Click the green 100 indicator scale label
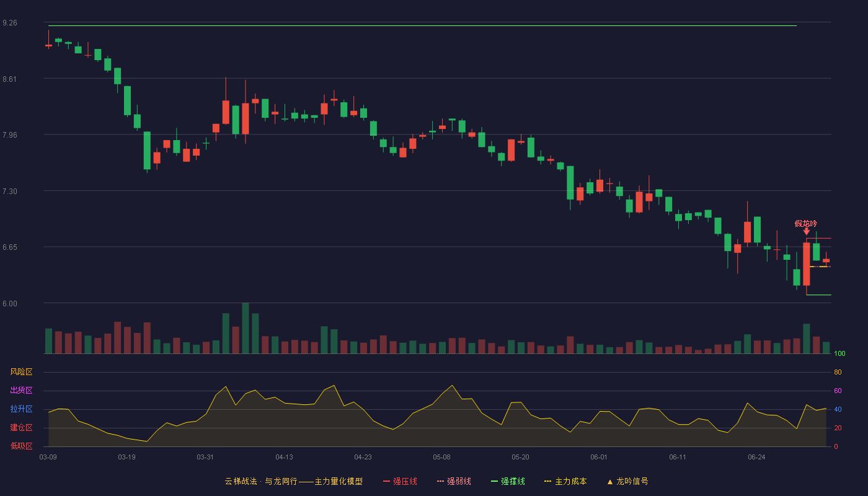868x496 pixels. tap(839, 354)
